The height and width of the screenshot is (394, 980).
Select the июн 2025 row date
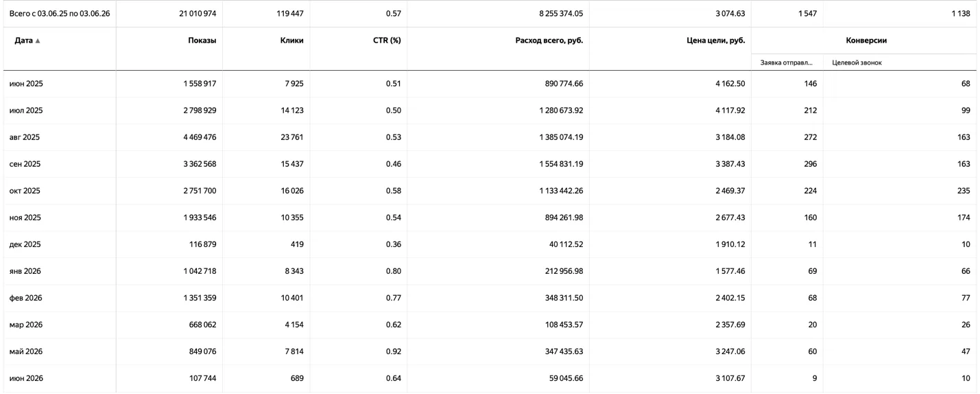26,84
